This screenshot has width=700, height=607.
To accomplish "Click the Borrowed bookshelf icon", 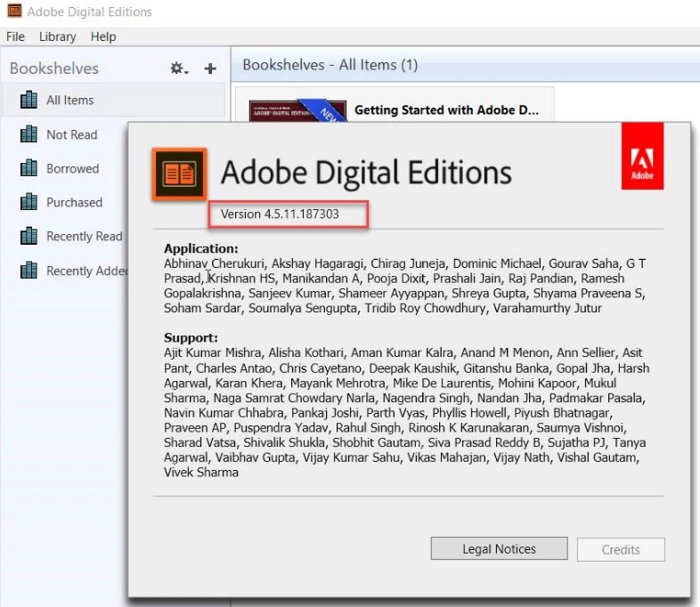I will click(x=29, y=167).
